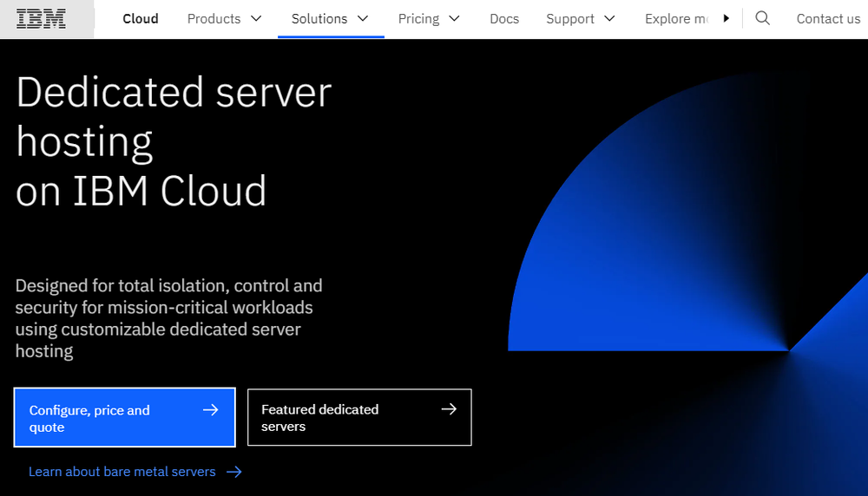Open the Pricing menu
This screenshot has height=496, width=868.
pyautogui.click(x=429, y=19)
